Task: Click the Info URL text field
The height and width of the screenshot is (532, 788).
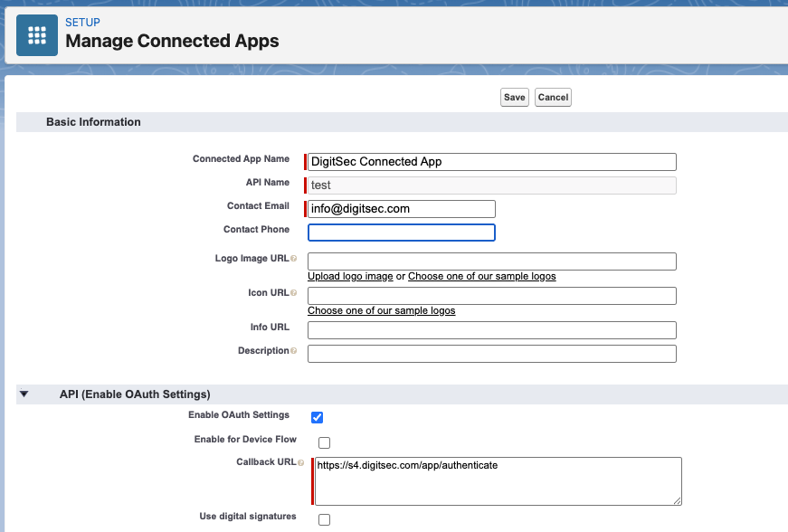Action: point(492,330)
